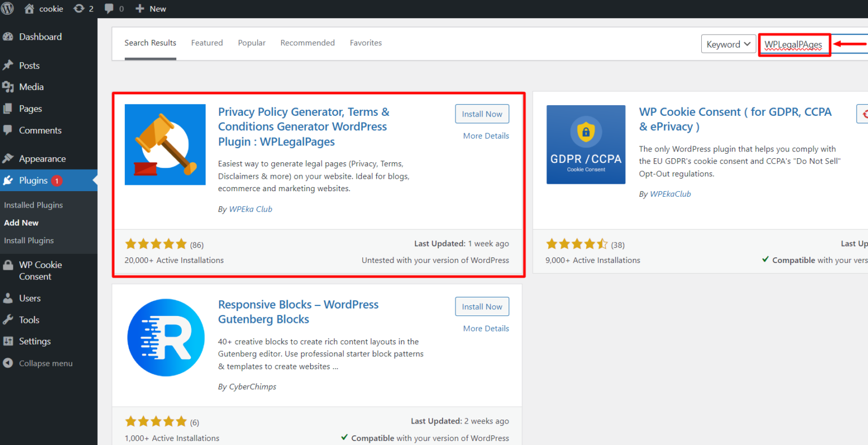Install Now for WPLegalPages plugin
This screenshot has width=868, height=445.
point(482,114)
